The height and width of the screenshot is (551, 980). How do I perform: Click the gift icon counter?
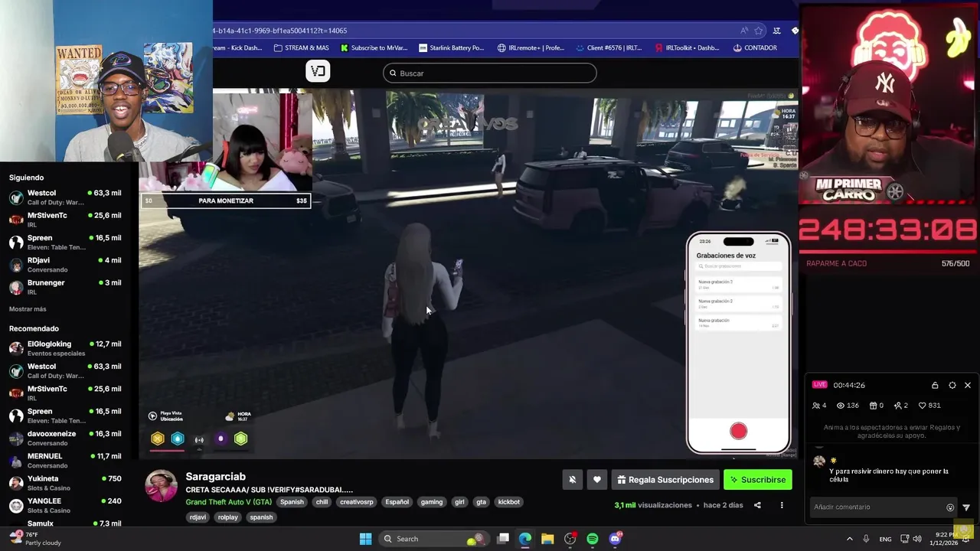click(x=876, y=406)
